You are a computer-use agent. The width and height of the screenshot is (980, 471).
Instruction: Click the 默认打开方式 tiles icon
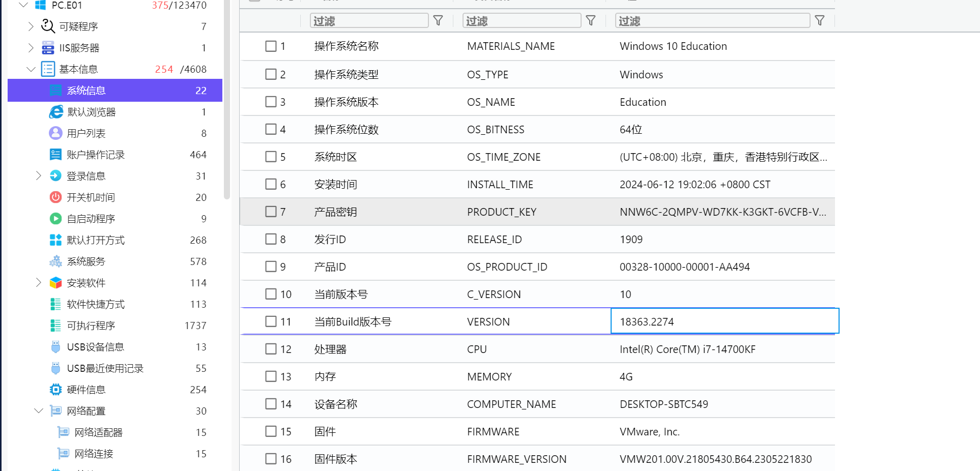pyautogui.click(x=55, y=240)
